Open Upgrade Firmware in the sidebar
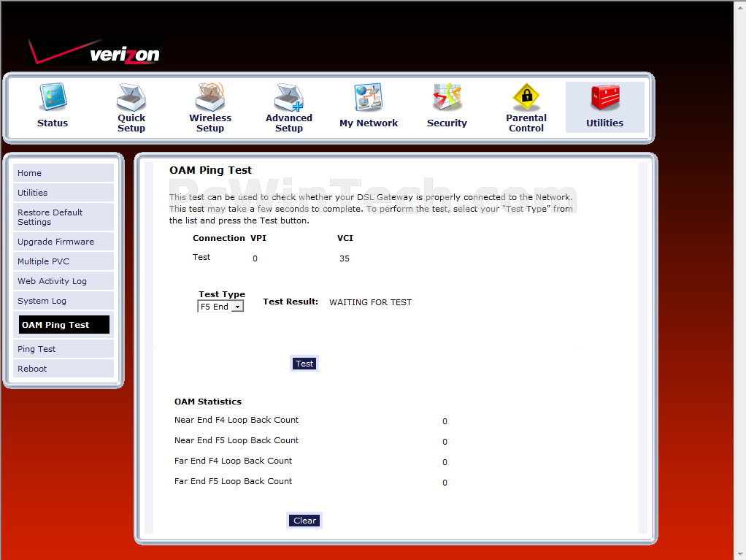The image size is (746, 560). pos(64,242)
